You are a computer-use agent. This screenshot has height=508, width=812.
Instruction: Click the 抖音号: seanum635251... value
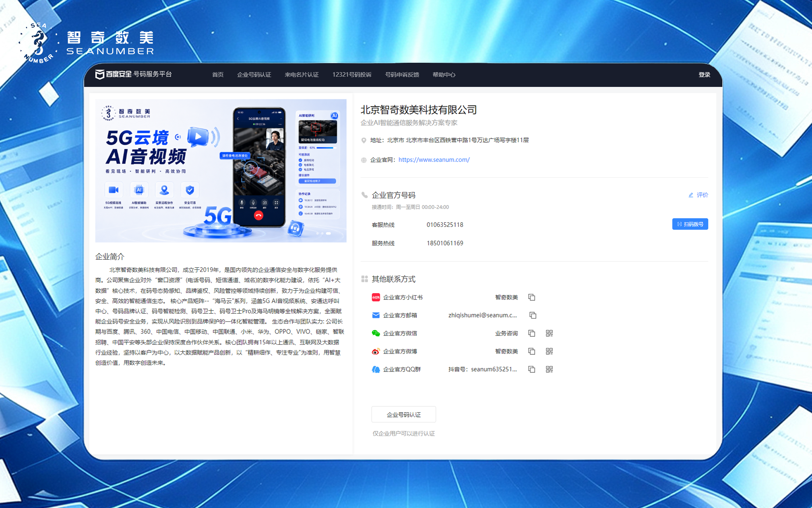(x=483, y=369)
